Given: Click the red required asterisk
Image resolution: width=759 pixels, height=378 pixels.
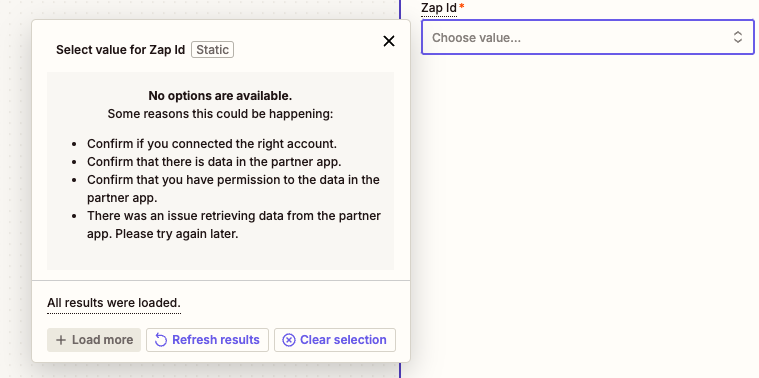Looking at the screenshot, I should click(x=462, y=6).
